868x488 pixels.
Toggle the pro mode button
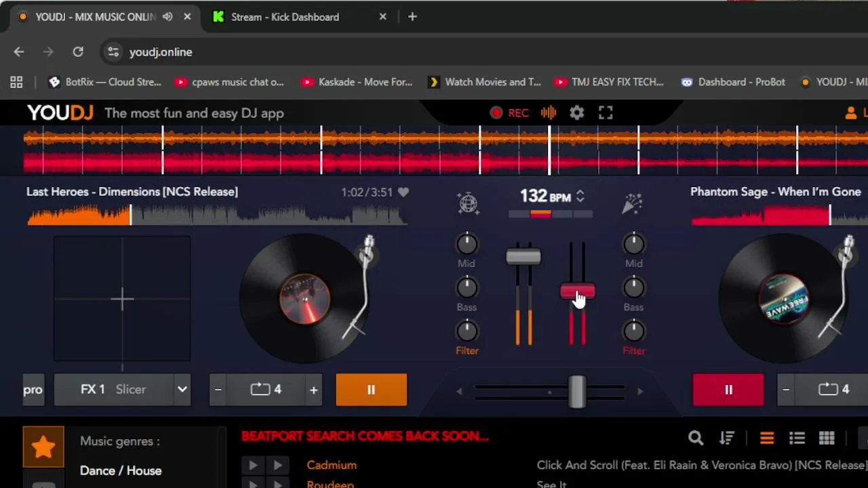pyautogui.click(x=33, y=390)
